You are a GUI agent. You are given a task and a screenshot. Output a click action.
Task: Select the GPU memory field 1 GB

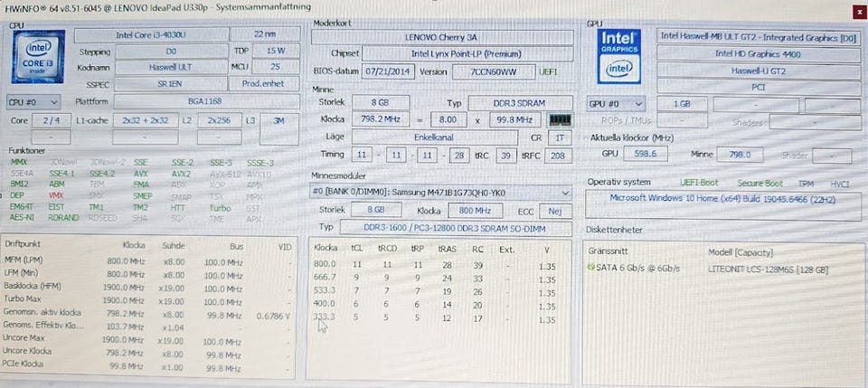coord(682,104)
